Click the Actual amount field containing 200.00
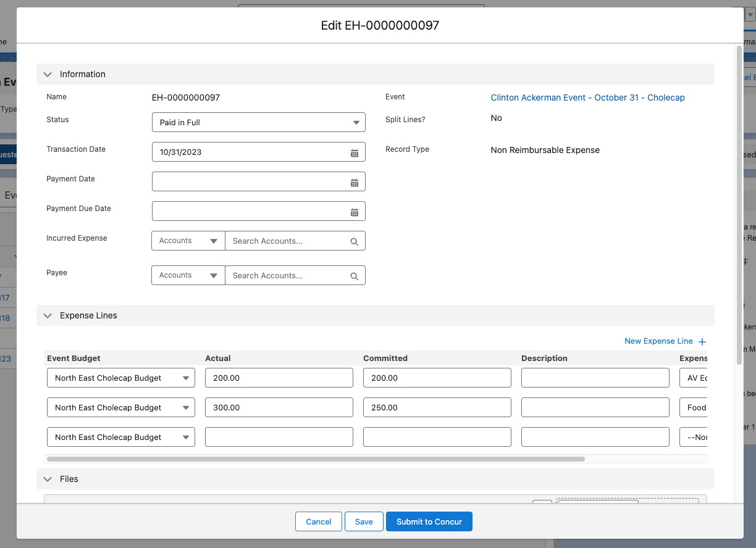The height and width of the screenshot is (548, 756). click(x=279, y=377)
